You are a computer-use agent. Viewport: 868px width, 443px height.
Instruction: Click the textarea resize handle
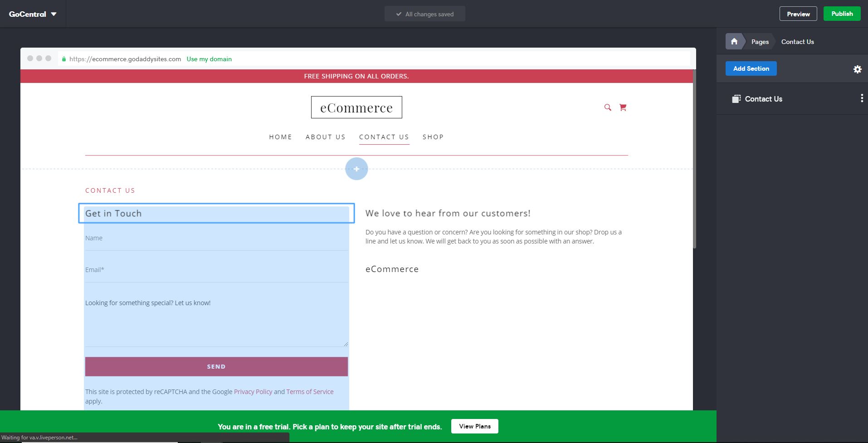point(346,344)
